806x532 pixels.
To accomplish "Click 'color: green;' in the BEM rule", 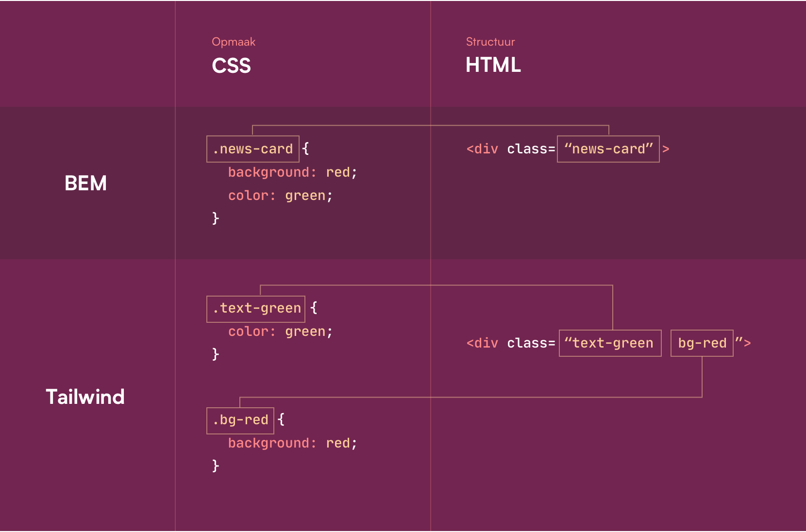I will 281,196.
